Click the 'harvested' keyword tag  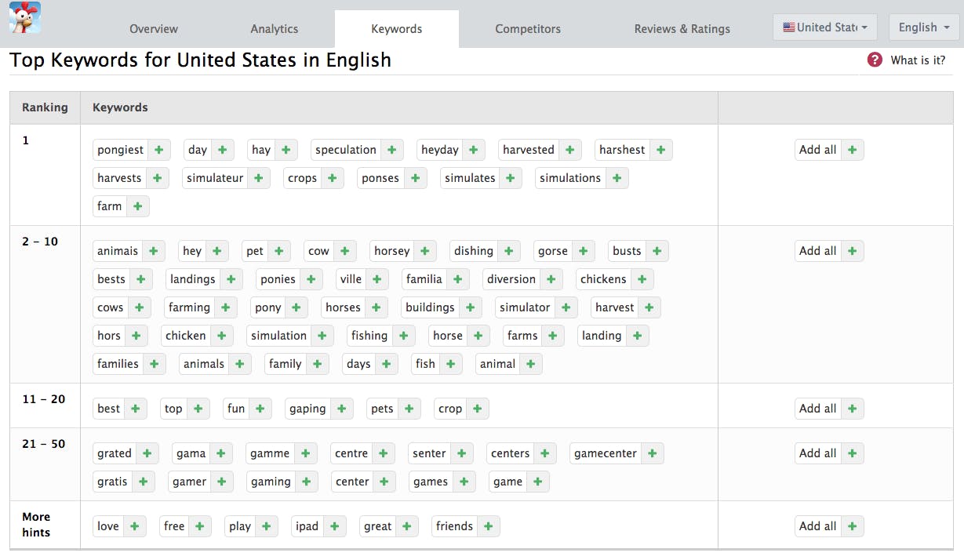[528, 150]
